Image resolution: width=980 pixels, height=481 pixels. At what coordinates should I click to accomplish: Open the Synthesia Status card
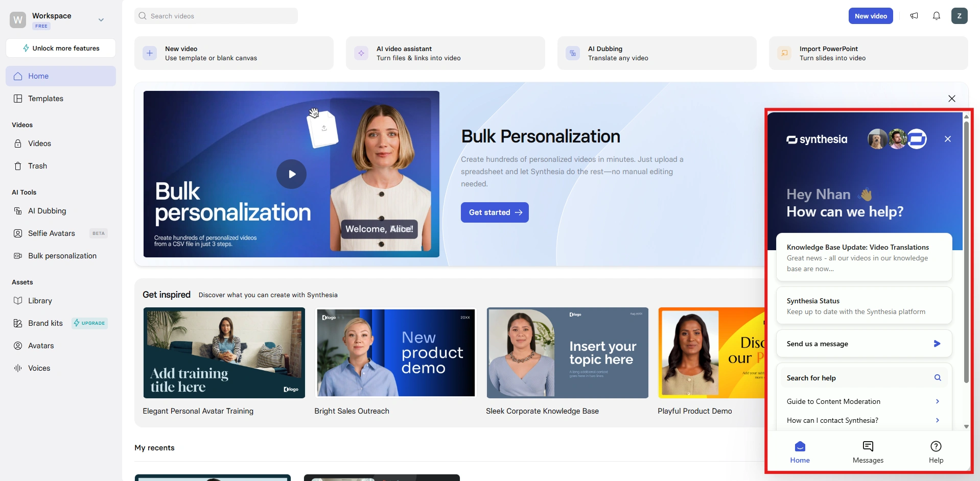864,305
